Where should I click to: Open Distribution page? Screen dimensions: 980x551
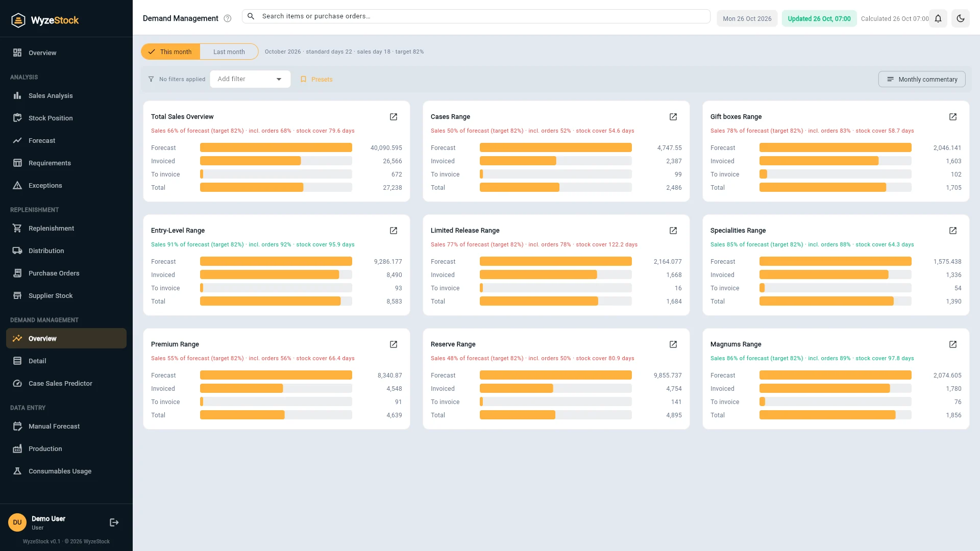pyautogui.click(x=66, y=251)
